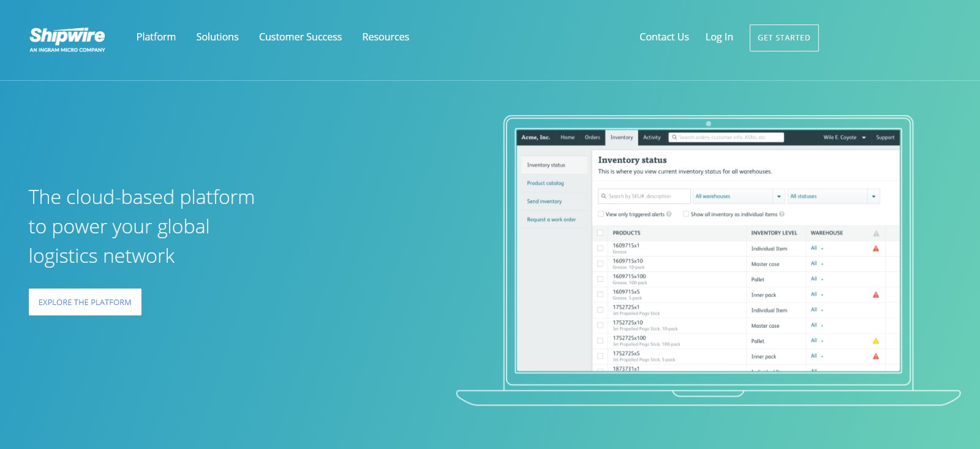Click the Log In link
Screen dimensions: 980x449
tap(719, 37)
